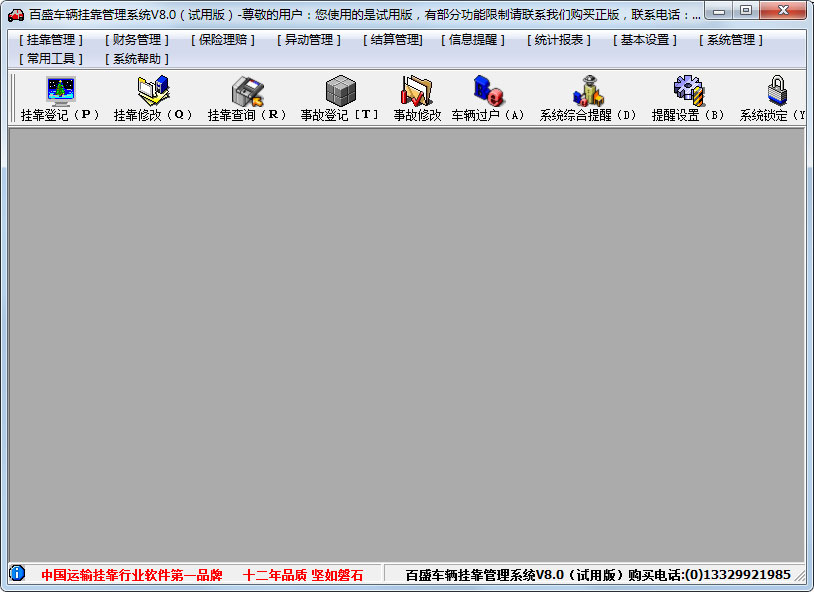Open 系统综合提醒 (D) icon
The height and width of the screenshot is (592, 814).
tap(588, 91)
